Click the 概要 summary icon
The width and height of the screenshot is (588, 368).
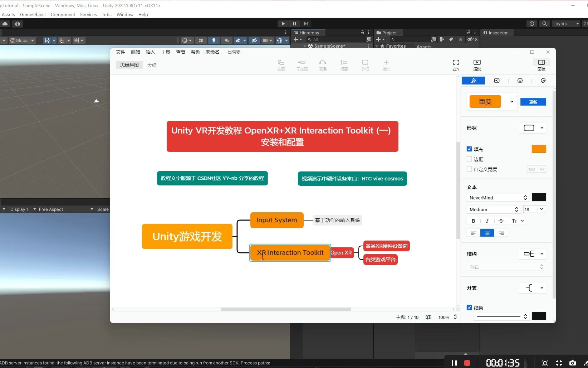pos(344,65)
